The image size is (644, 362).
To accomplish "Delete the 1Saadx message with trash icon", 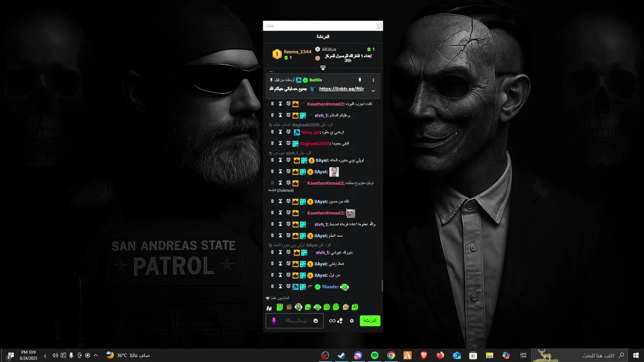I will [x=272, y=287].
